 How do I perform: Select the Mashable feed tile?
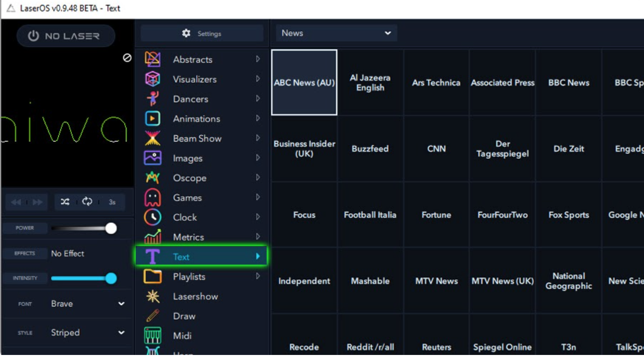tap(370, 281)
